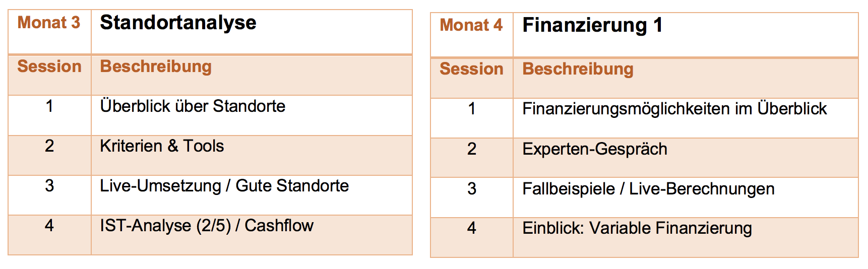
Task: Click "Beschreibung" header in Finanzierung 1 table
Action: [578, 69]
